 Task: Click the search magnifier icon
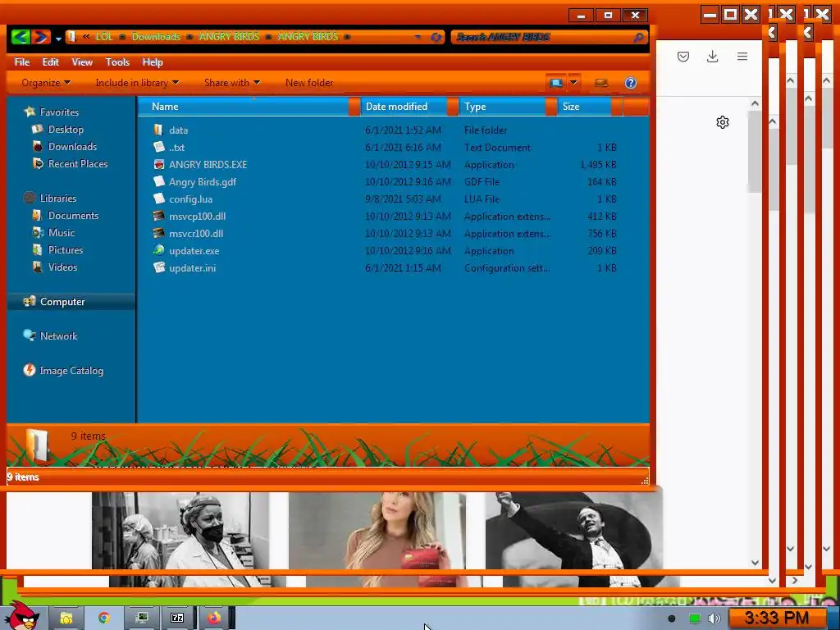[638, 37]
